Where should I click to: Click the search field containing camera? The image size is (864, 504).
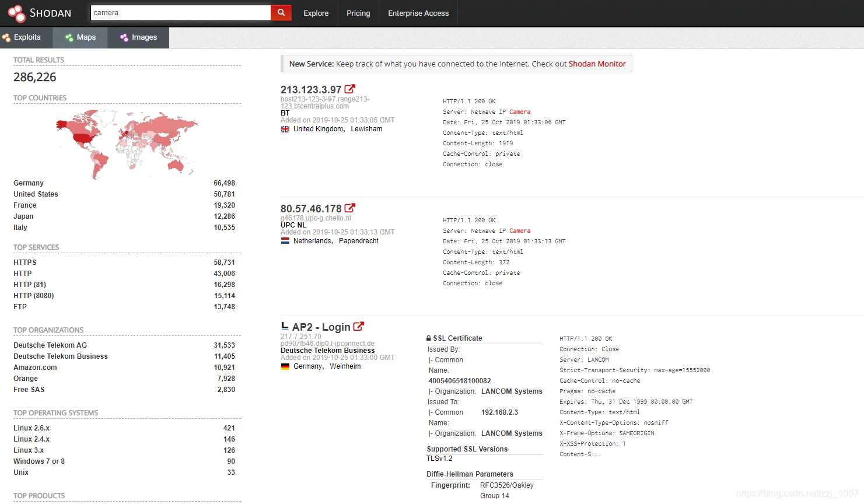click(181, 13)
